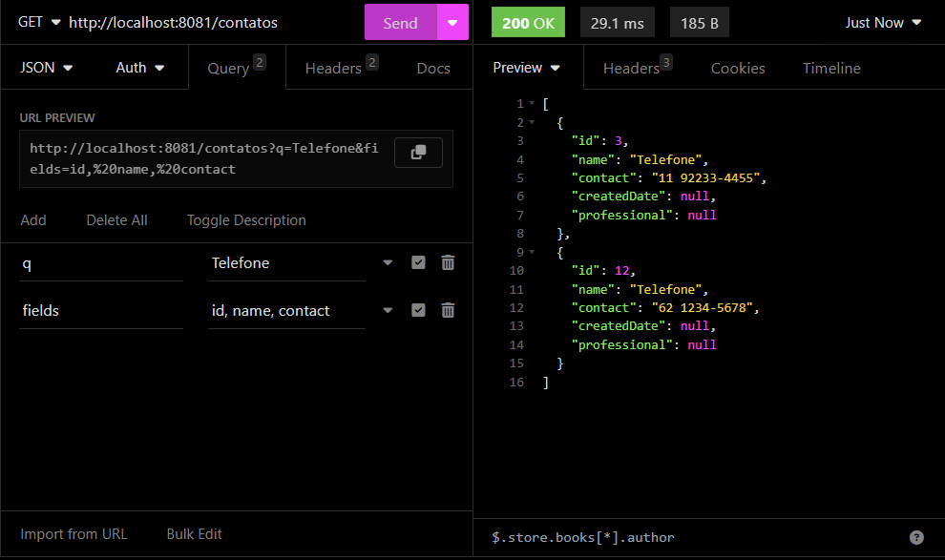Click the id value 3

[618, 140]
